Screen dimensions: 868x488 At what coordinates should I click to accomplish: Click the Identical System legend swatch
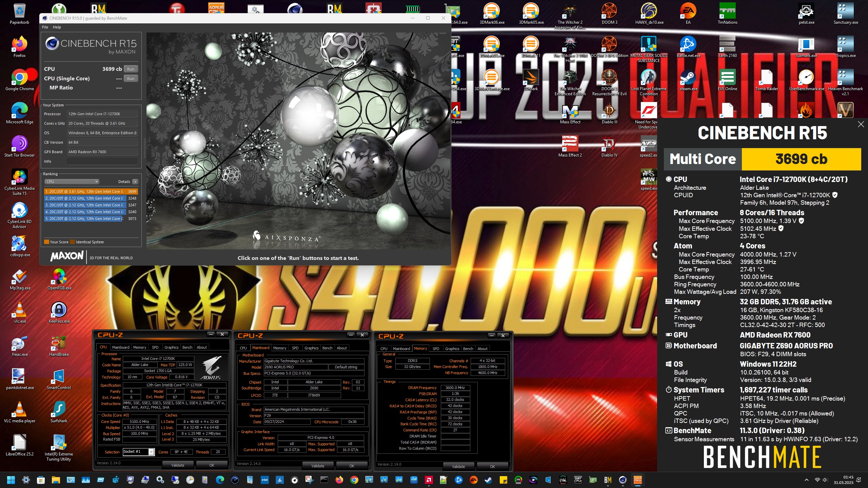click(72, 242)
